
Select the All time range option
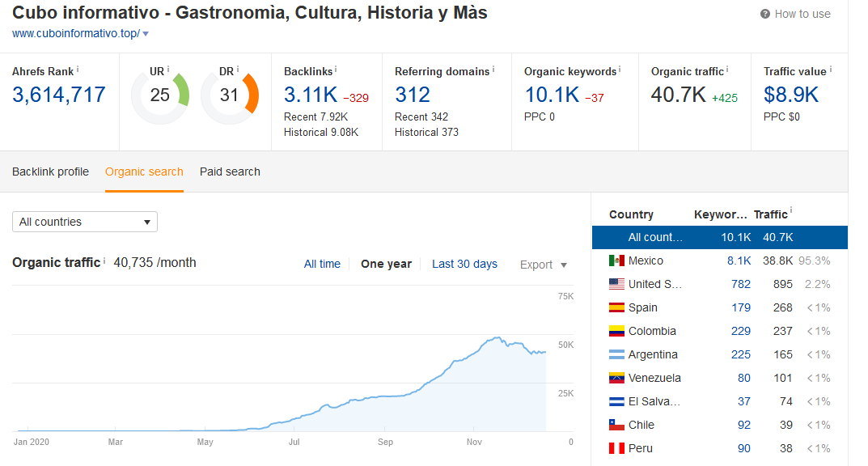point(322,264)
